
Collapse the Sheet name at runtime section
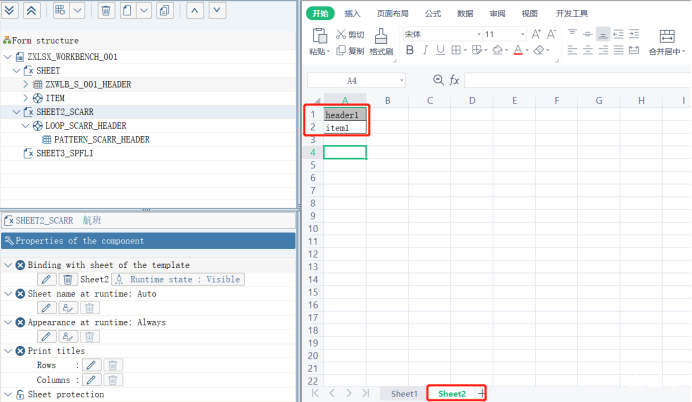click(x=8, y=293)
